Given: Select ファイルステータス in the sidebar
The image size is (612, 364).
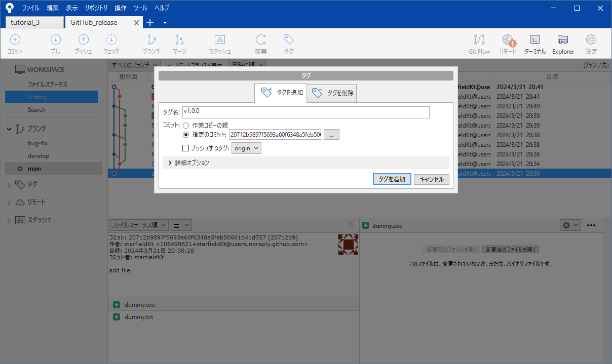Looking at the screenshot, I should (x=48, y=85).
